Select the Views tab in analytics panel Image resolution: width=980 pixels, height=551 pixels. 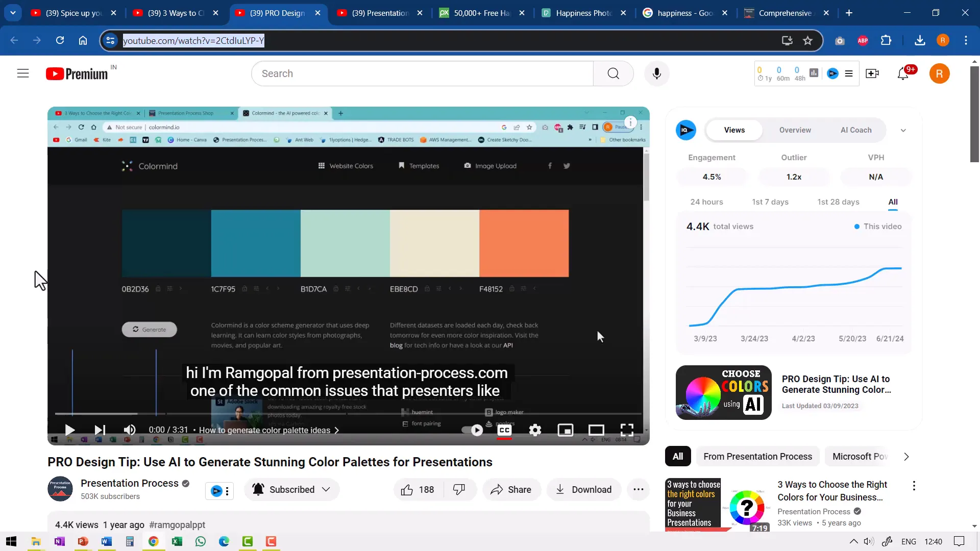point(734,130)
